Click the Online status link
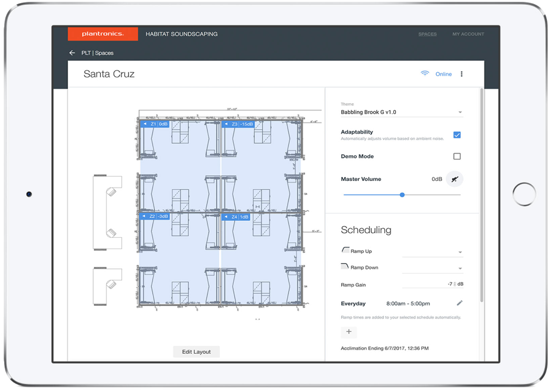Image resolution: width=550 pixels, height=392 pixels. [x=443, y=74]
